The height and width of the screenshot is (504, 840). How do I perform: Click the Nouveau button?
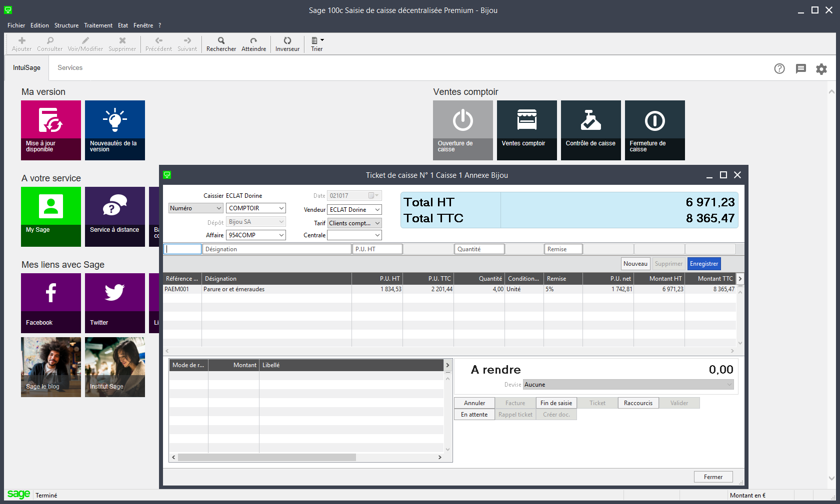click(635, 264)
